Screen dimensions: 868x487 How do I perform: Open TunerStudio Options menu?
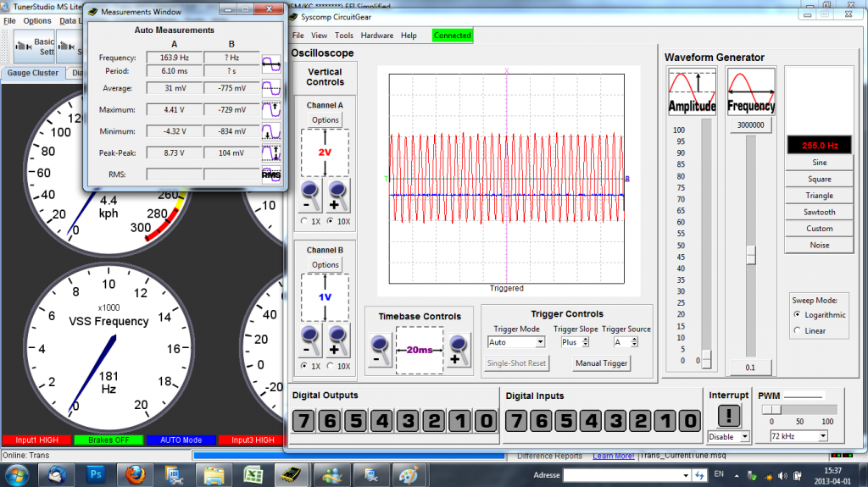[x=37, y=21]
